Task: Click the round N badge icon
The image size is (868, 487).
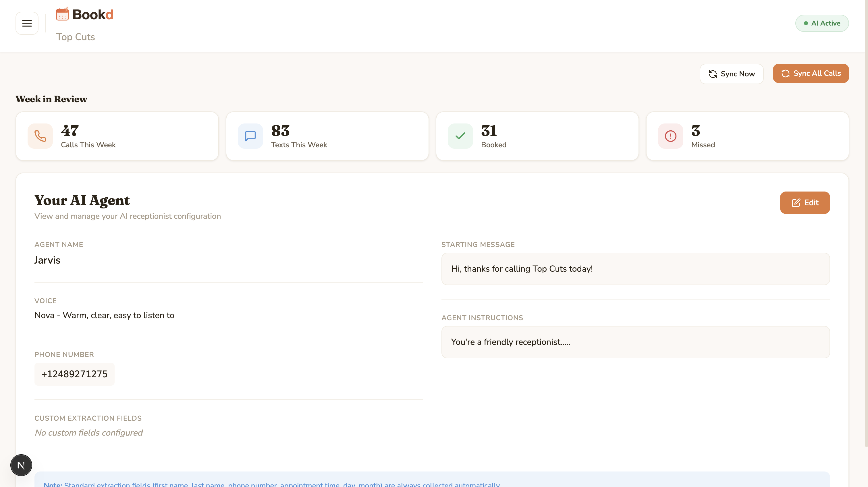Action: coord(21,465)
